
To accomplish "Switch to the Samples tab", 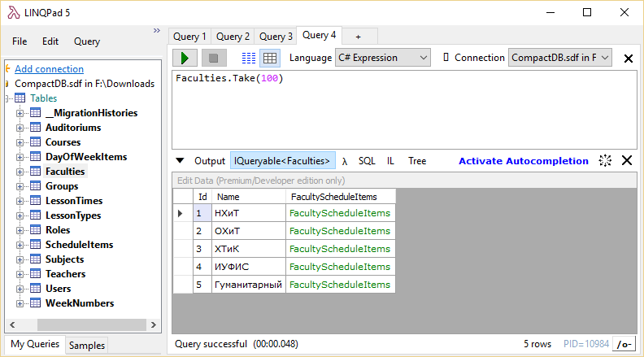I will (87, 346).
